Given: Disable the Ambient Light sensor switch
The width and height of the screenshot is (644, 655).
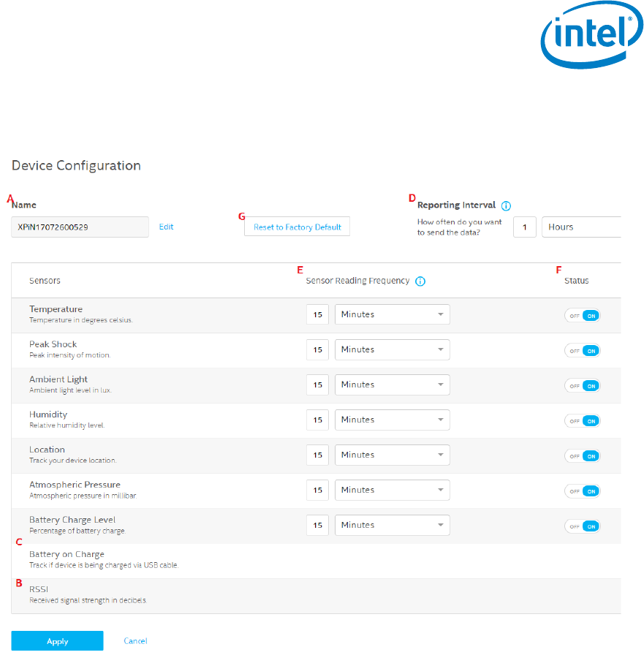Looking at the screenshot, I should 583,385.
